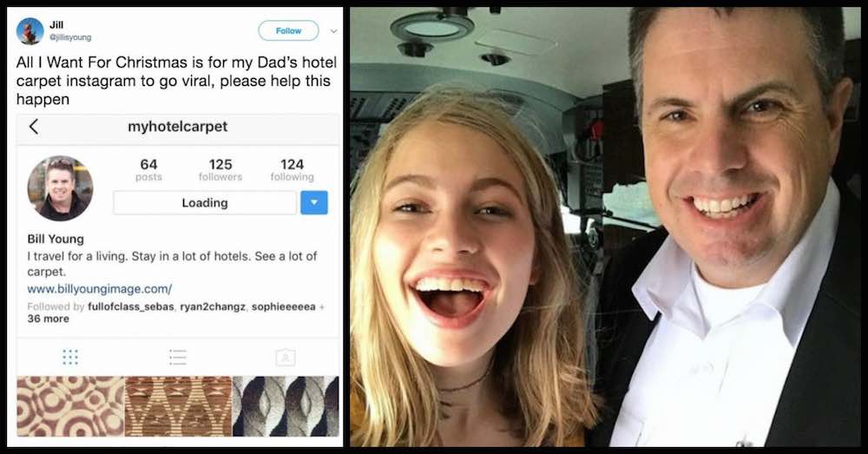View the 124 following count
Viewport: 868px width, 454px height.
click(x=293, y=170)
